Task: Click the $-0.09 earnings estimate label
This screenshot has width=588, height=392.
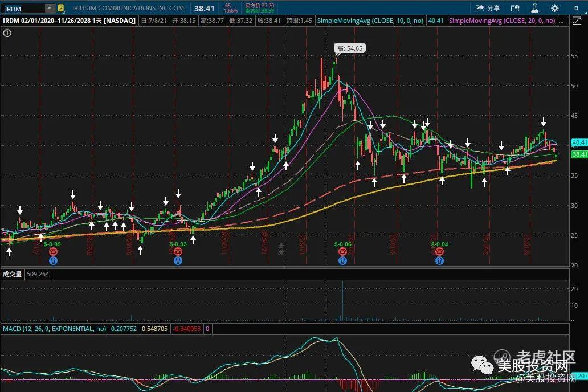Action: [x=52, y=244]
